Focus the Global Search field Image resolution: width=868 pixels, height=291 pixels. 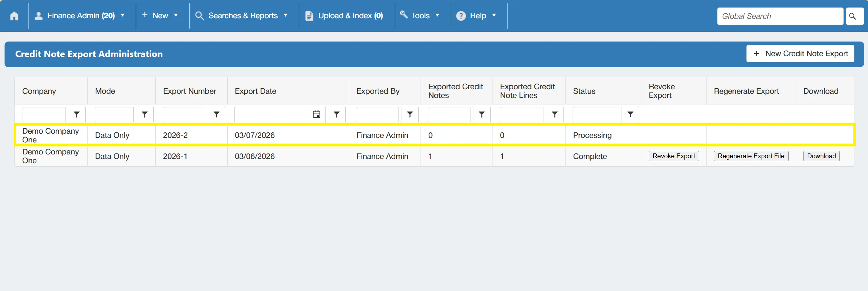(x=780, y=16)
